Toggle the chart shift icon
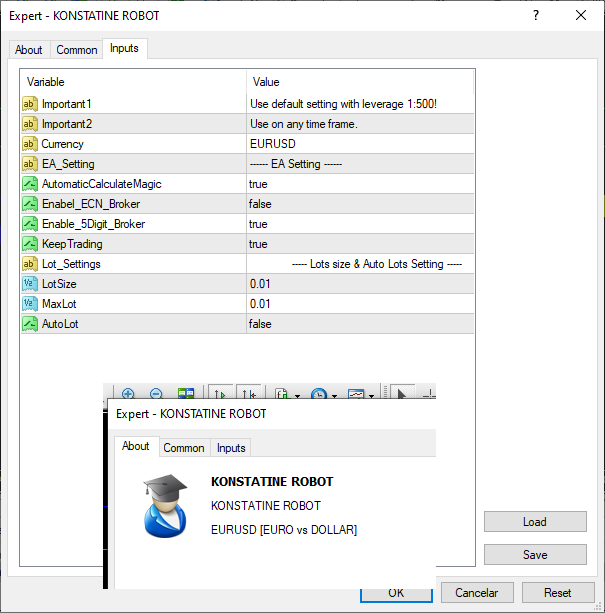 pos(249,393)
